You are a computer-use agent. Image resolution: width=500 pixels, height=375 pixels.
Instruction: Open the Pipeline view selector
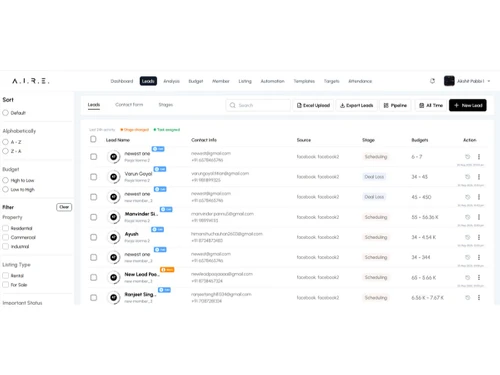(x=395, y=105)
